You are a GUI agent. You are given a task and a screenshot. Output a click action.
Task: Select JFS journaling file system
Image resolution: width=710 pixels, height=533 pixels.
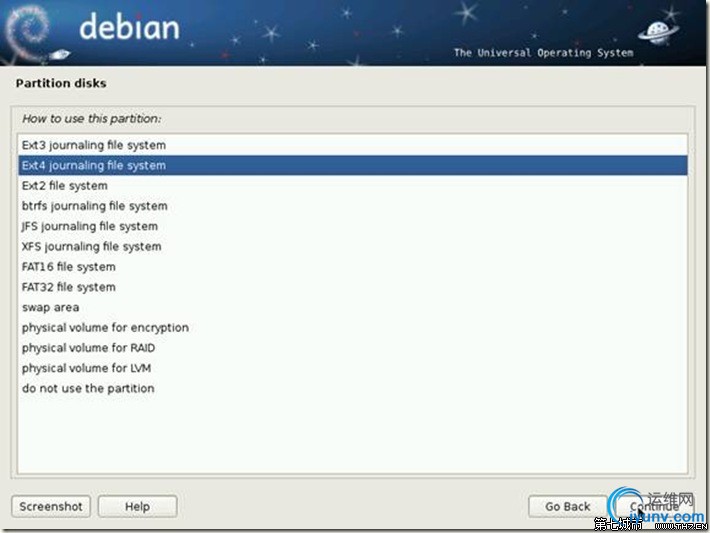coord(353,226)
